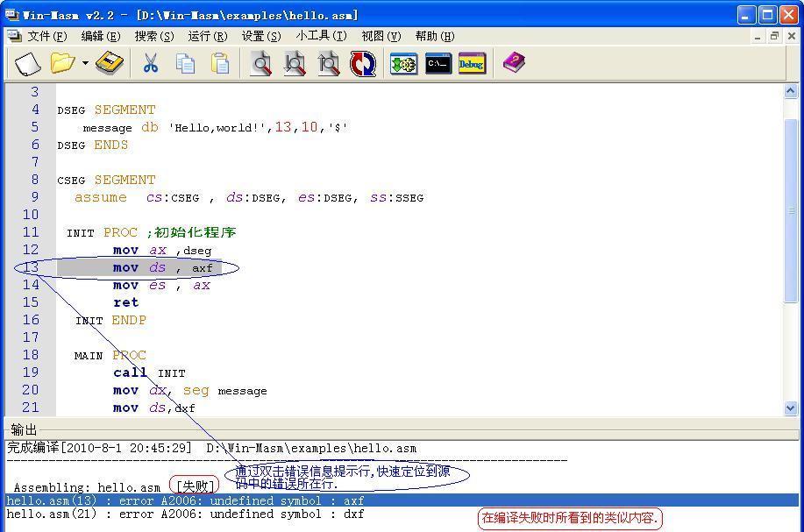This screenshot has height=532, width=804.
Task: Find previous with the up-arrow magnifier icon
Action: tap(329, 64)
